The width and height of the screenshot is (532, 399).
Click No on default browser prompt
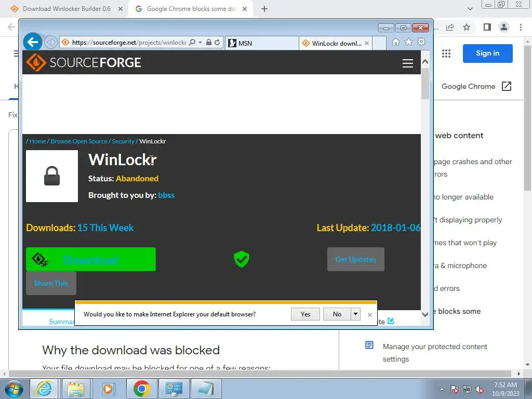point(337,314)
